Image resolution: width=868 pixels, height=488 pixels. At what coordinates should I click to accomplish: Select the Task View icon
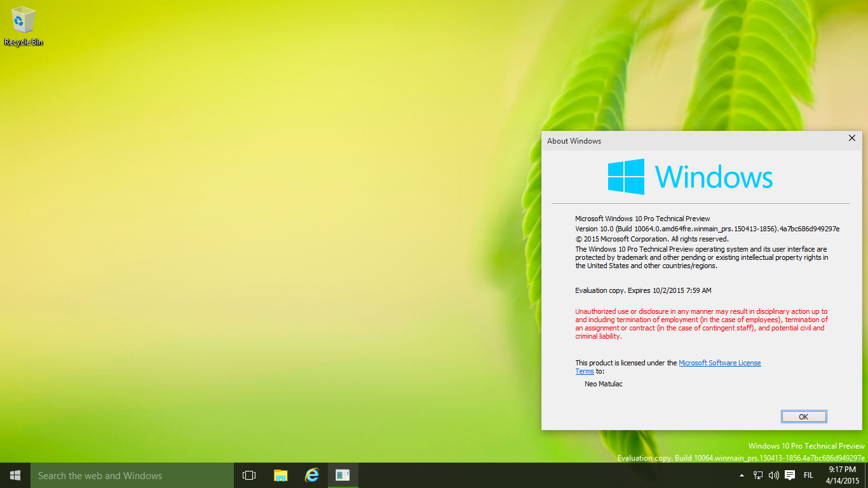(248, 475)
